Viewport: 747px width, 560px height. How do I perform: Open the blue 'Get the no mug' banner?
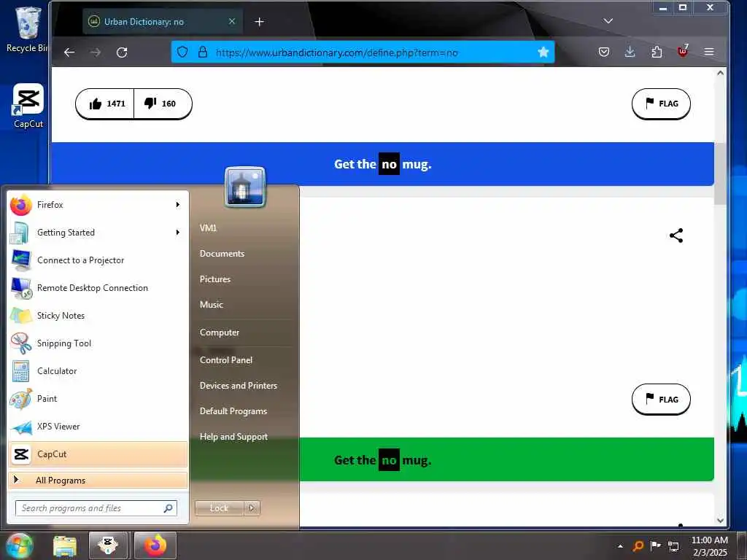(x=382, y=164)
